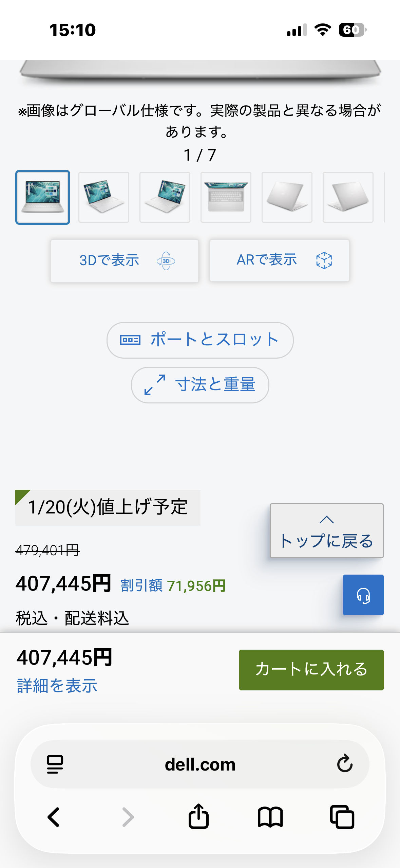
Task: Open the headset support chat button
Action: click(363, 595)
